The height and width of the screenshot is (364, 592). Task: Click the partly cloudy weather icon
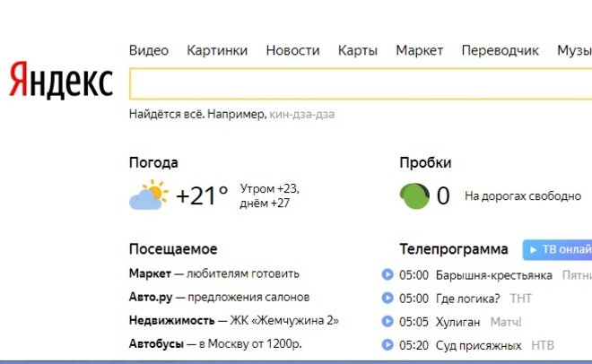[148, 195]
